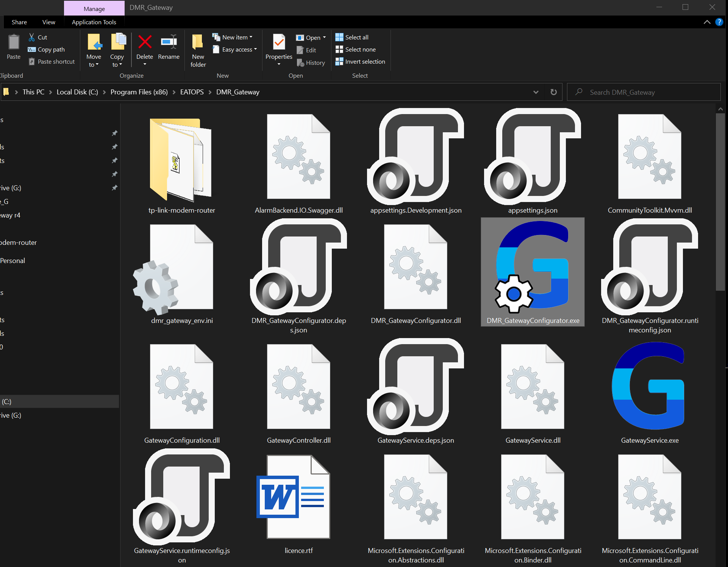Open the blue help question mark icon
Screen dimensions: 728x567
click(x=719, y=22)
